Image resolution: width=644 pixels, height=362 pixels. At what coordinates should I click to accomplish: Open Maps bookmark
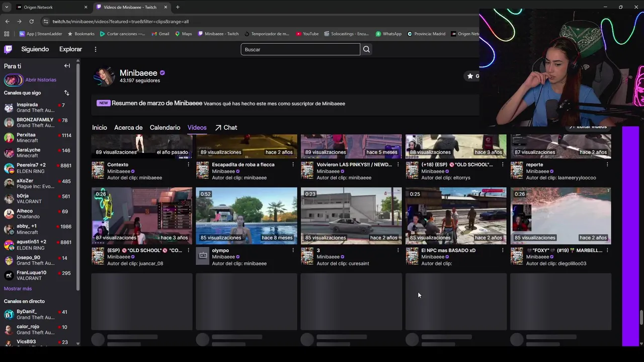(x=183, y=34)
